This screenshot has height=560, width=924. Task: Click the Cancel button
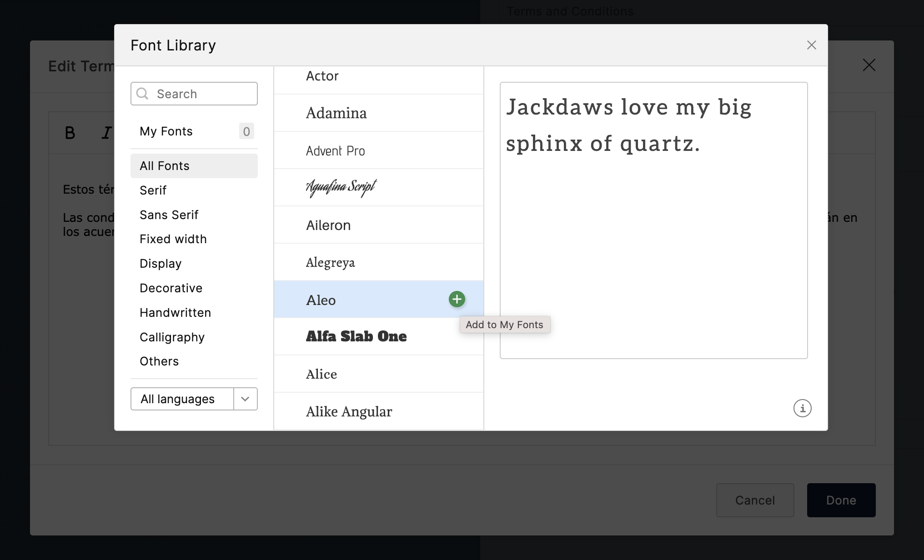(x=755, y=500)
